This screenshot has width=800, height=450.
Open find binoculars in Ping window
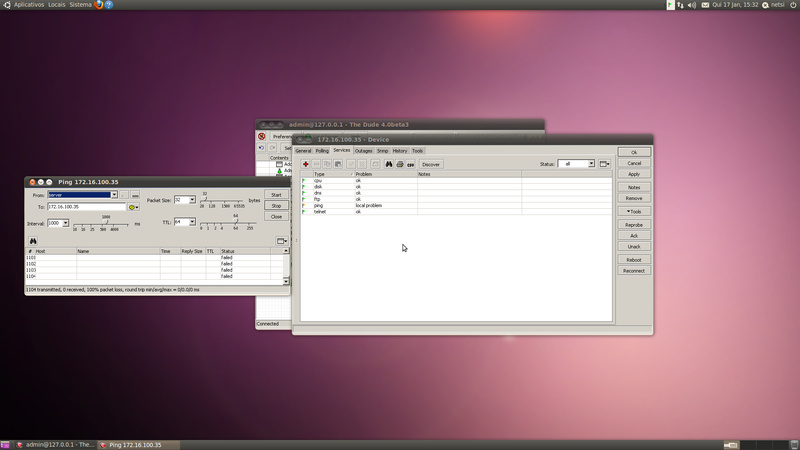click(x=33, y=241)
